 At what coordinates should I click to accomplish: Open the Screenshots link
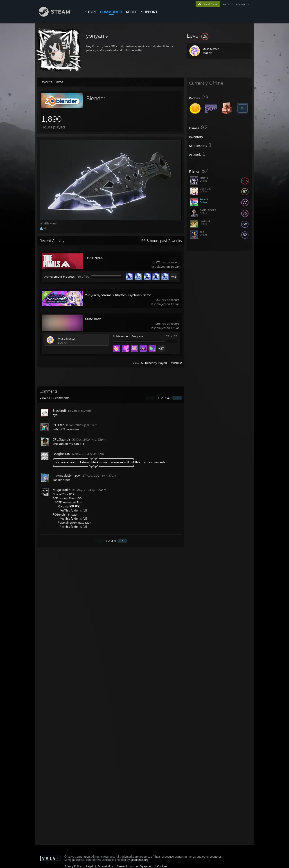[x=200, y=145]
